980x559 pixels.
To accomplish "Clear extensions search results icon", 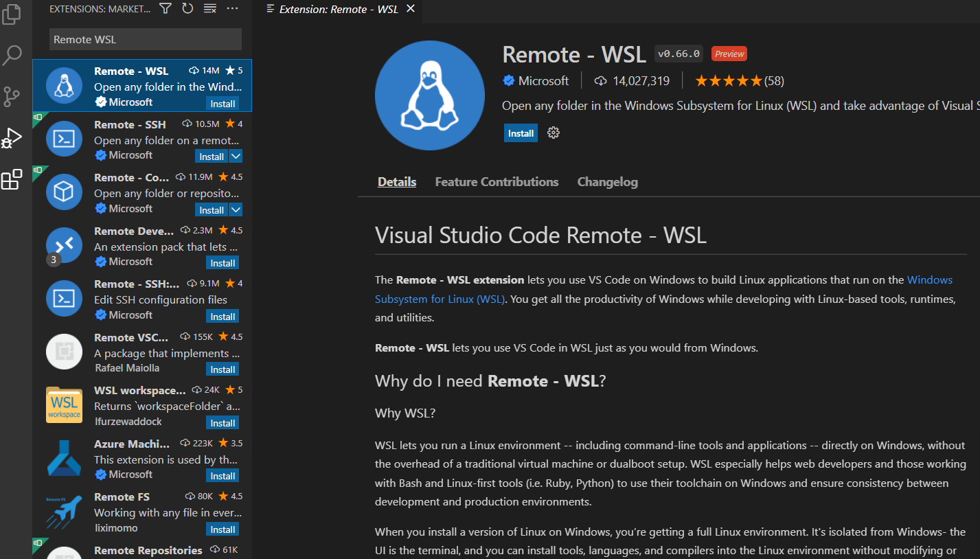I will click(x=210, y=8).
